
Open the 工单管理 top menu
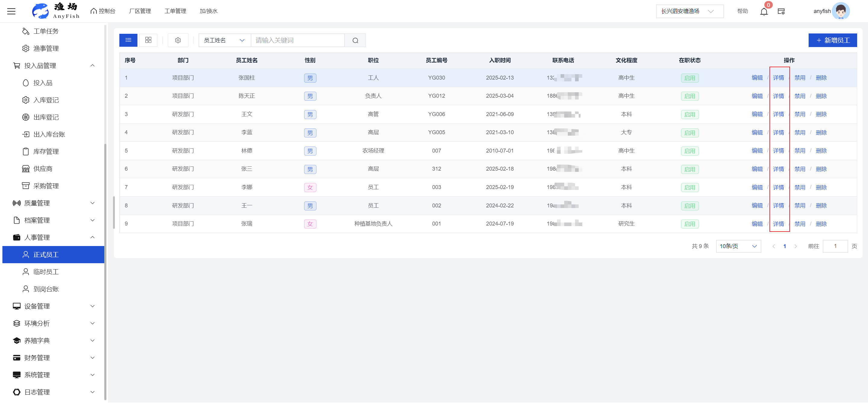coord(175,11)
